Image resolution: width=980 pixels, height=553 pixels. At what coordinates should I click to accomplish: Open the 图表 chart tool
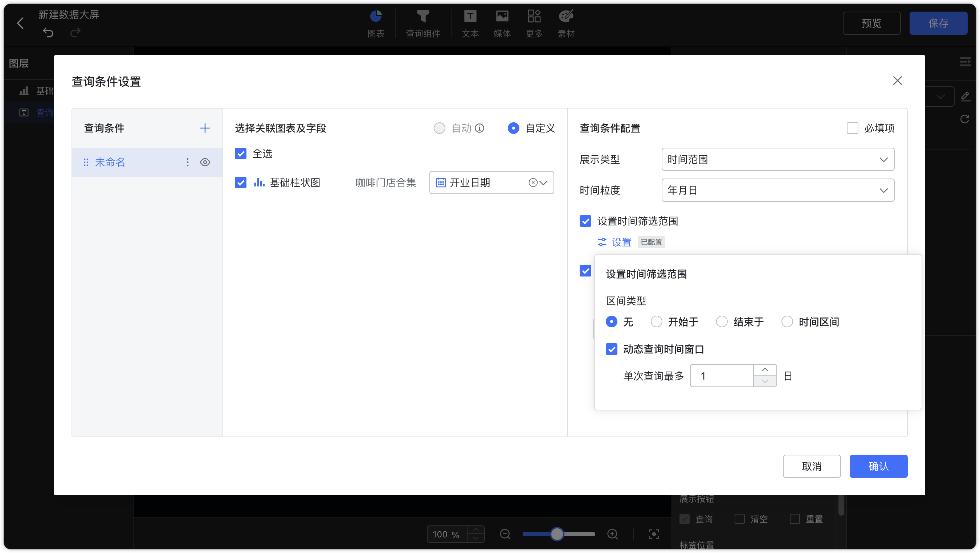376,24
